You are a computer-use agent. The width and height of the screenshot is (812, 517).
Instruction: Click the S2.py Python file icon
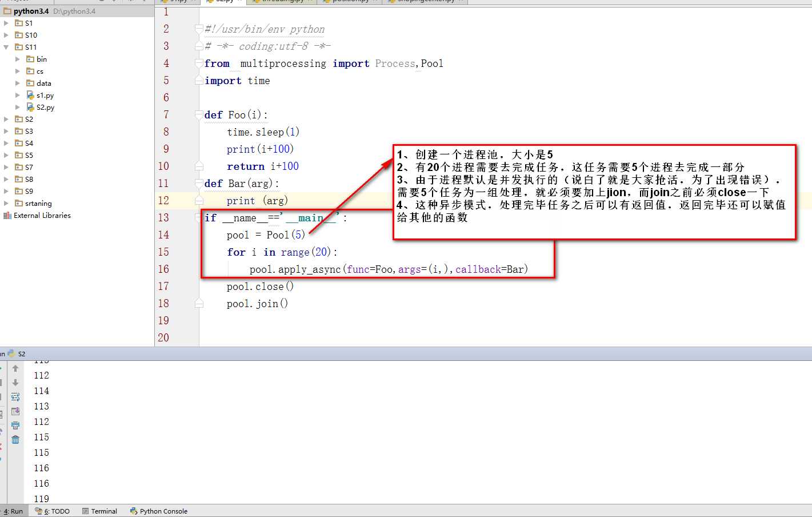coord(30,107)
